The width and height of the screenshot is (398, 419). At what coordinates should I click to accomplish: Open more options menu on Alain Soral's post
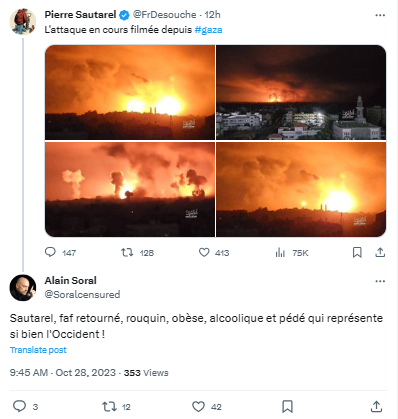pos(380,281)
